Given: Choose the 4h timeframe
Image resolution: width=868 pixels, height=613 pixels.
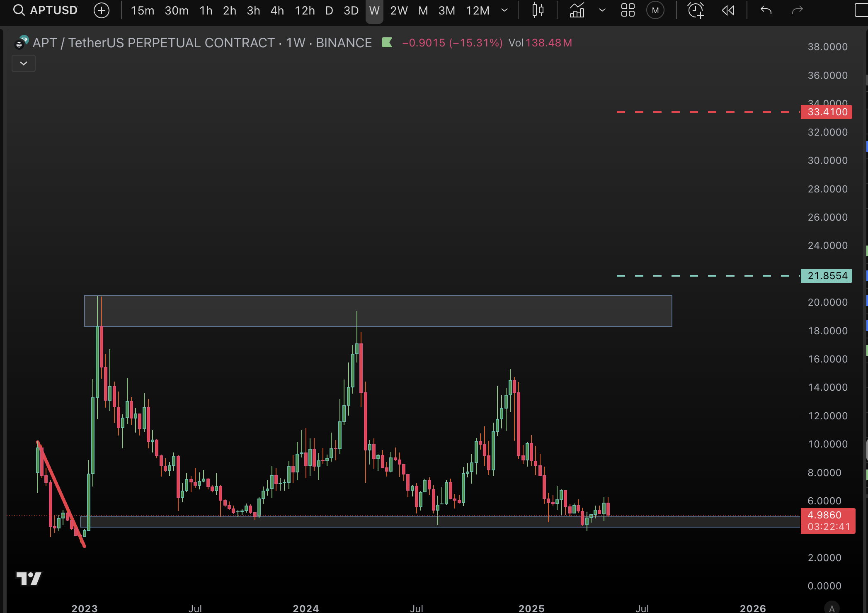Looking at the screenshot, I should [x=277, y=10].
